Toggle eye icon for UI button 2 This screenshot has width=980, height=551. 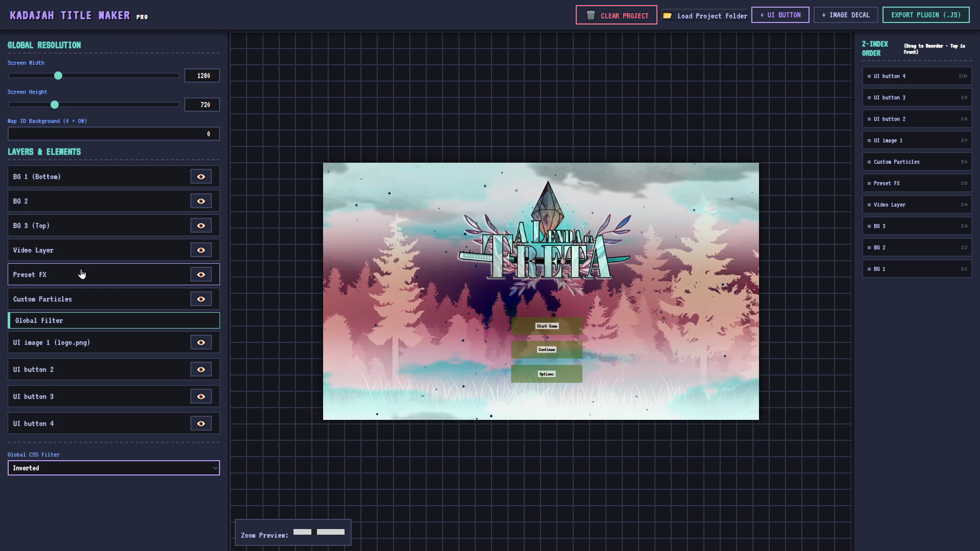201,369
